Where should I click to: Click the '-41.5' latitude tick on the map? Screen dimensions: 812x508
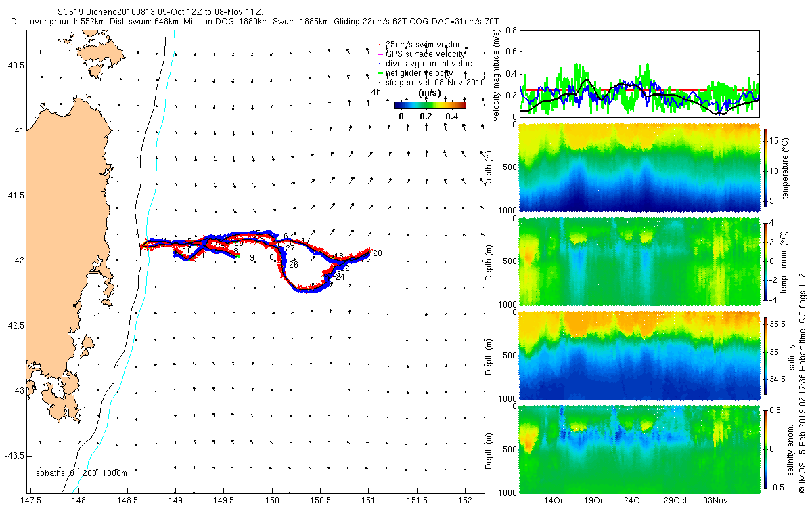[13, 195]
